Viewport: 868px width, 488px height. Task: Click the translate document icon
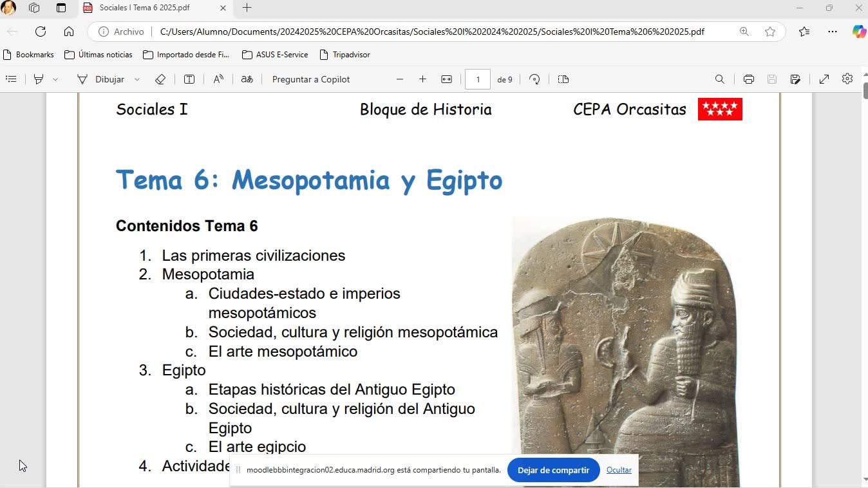(x=247, y=79)
